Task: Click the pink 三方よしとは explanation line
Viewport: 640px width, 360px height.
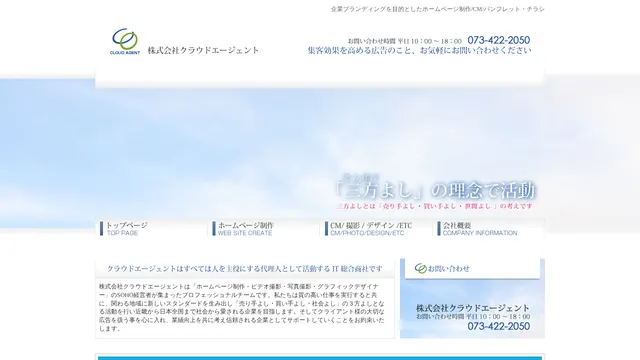Action: [x=434, y=206]
